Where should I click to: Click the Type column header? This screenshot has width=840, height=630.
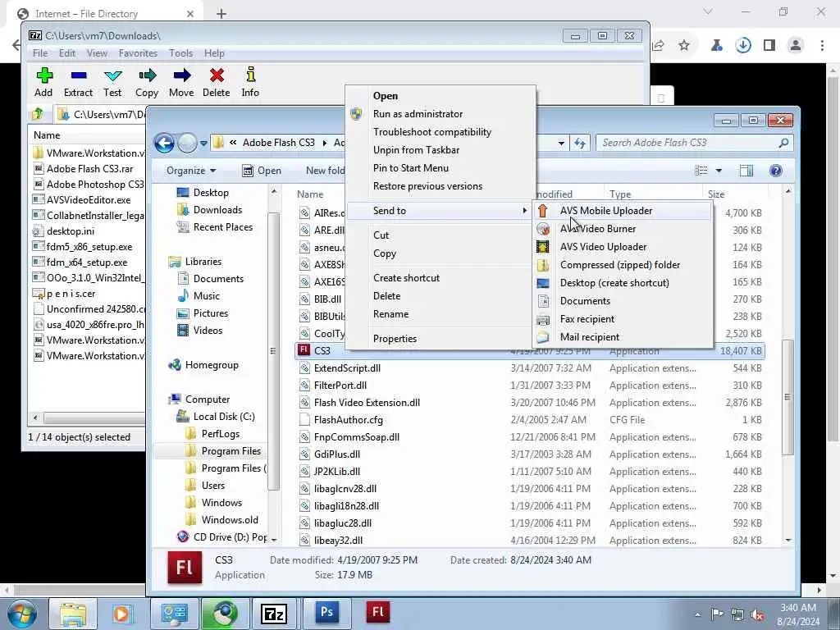click(x=652, y=194)
